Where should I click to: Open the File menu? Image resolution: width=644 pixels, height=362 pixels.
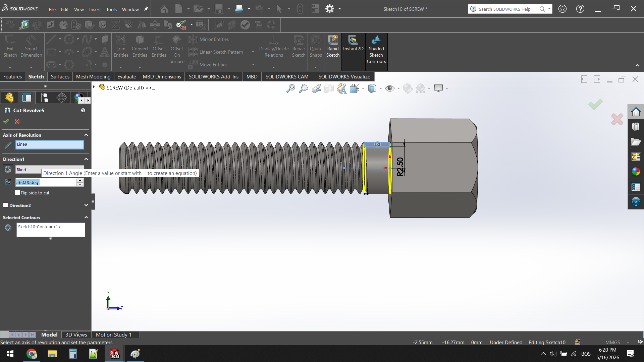(x=52, y=9)
